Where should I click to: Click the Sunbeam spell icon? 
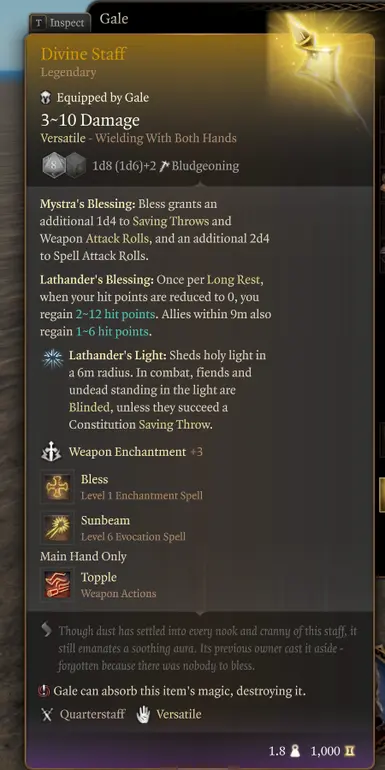[x=57, y=527]
